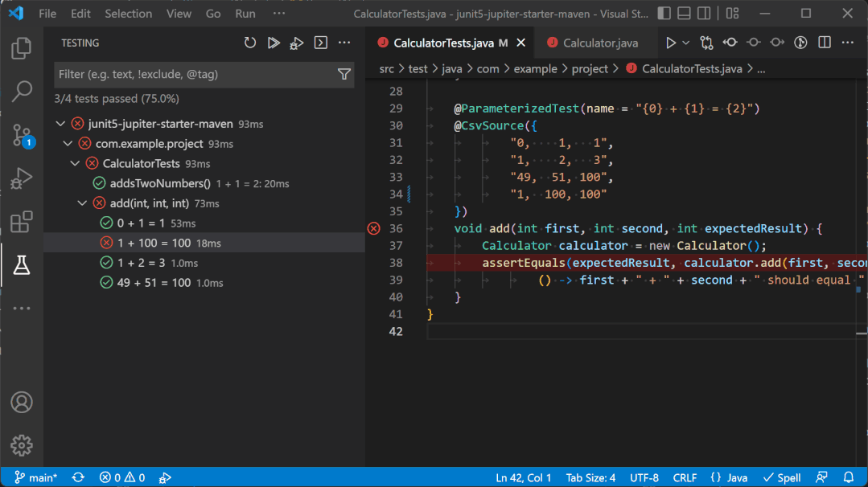Open the Run menu

[245, 14]
